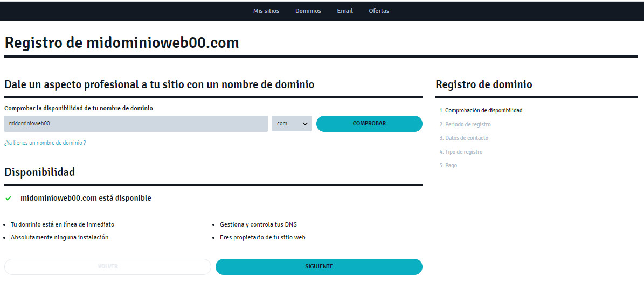Click 'Eres propietario de tu sitio web'

pos(262,237)
